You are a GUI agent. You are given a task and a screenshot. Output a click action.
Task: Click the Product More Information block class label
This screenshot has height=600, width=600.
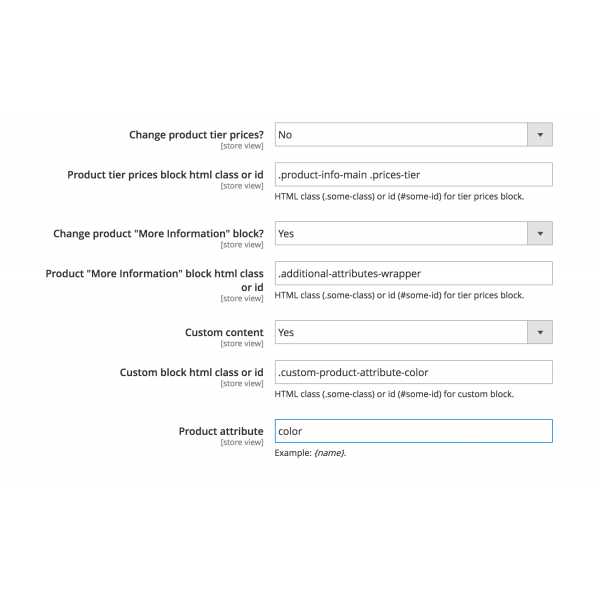point(155,280)
